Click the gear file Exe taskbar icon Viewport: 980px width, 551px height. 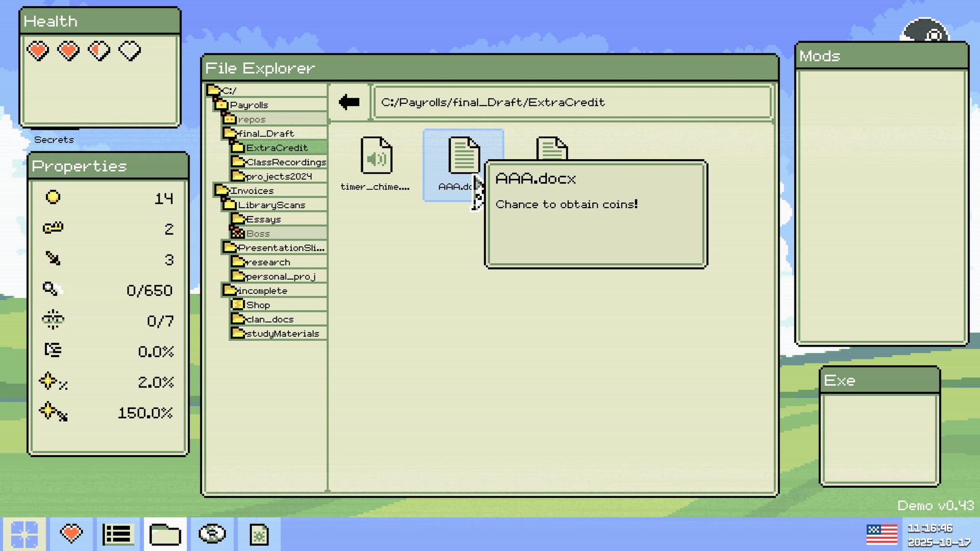[259, 534]
